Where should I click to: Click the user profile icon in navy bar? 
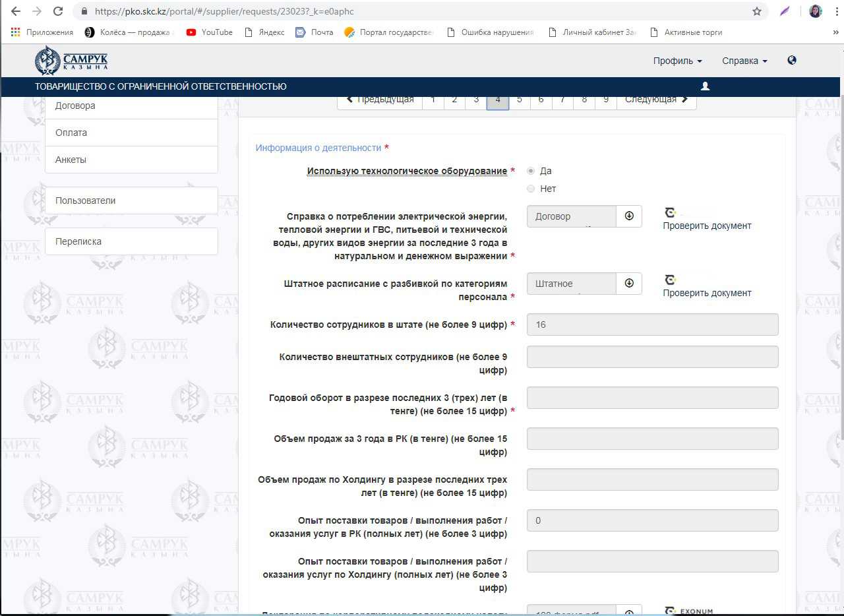click(705, 86)
